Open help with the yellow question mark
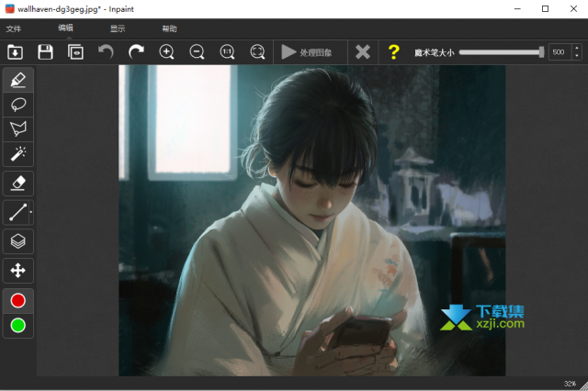588x391 pixels. tap(393, 52)
